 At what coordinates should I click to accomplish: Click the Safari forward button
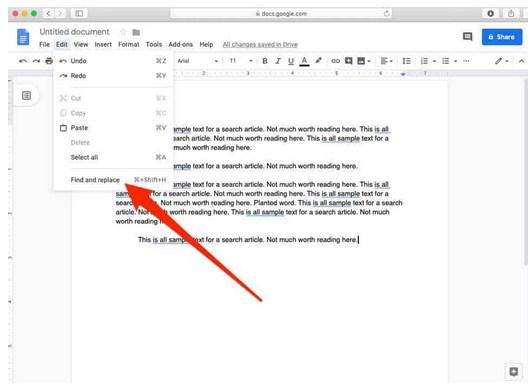60,13
